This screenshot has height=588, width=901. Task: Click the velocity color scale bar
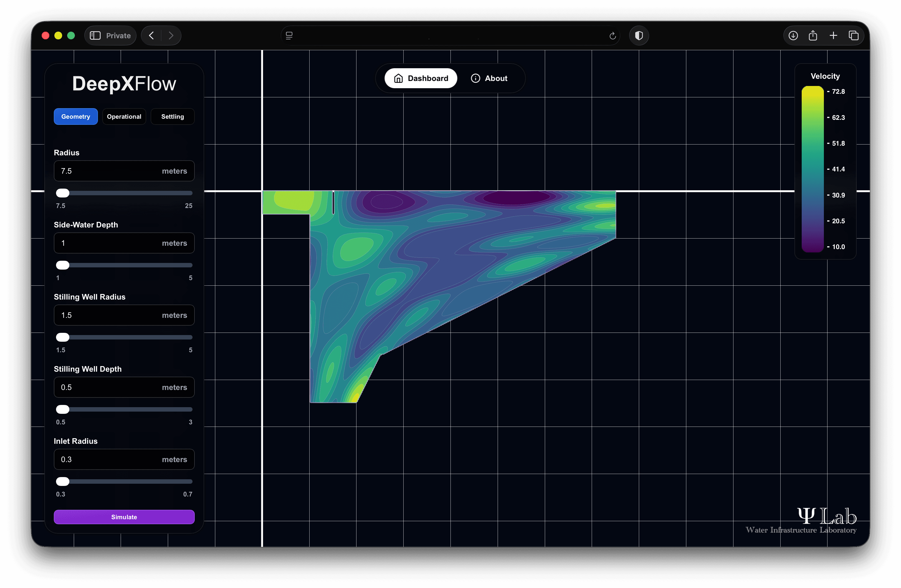pyautogui.click(x=813, y=169)
